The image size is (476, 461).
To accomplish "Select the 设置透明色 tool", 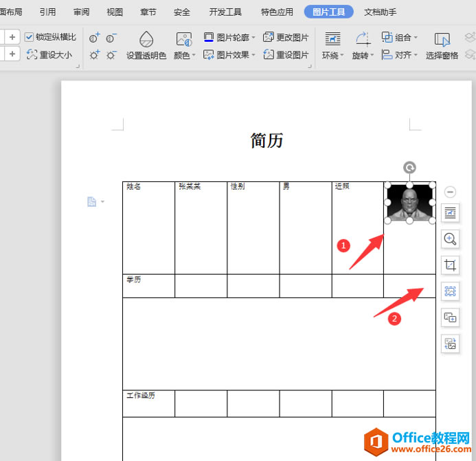I will pos(146,45).
